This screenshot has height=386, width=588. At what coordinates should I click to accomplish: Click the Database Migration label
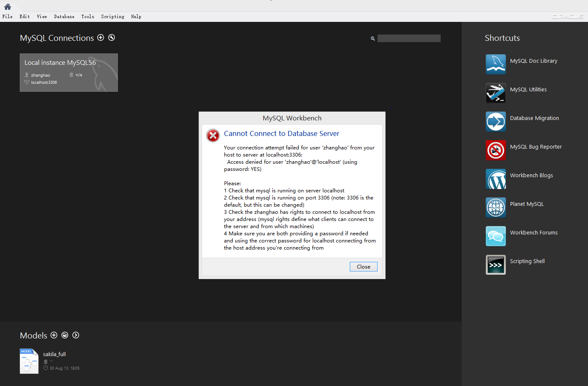(535, 118)
